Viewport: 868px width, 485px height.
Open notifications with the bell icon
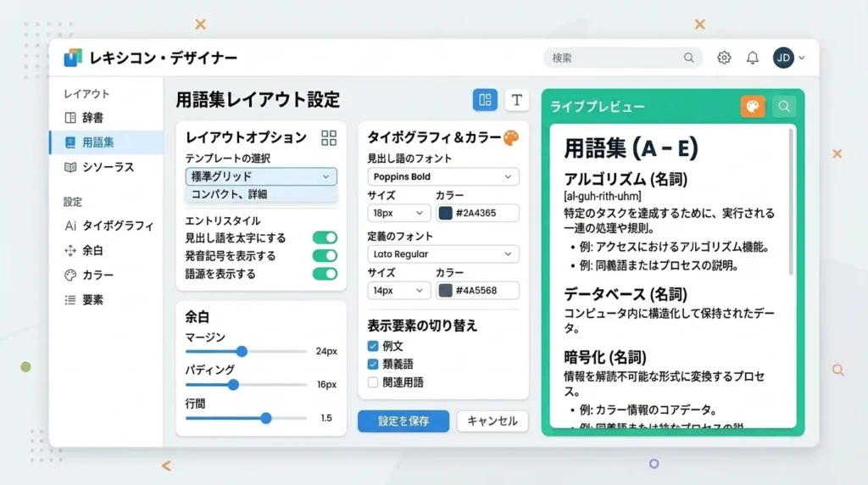click(x=753, y=58)
